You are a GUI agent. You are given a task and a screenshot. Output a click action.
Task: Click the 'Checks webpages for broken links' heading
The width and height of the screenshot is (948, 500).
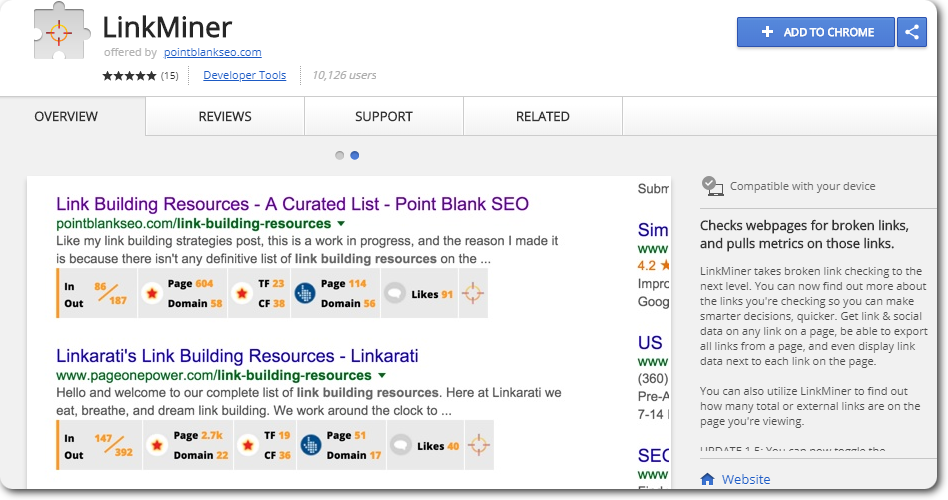(x=804, y=235)
